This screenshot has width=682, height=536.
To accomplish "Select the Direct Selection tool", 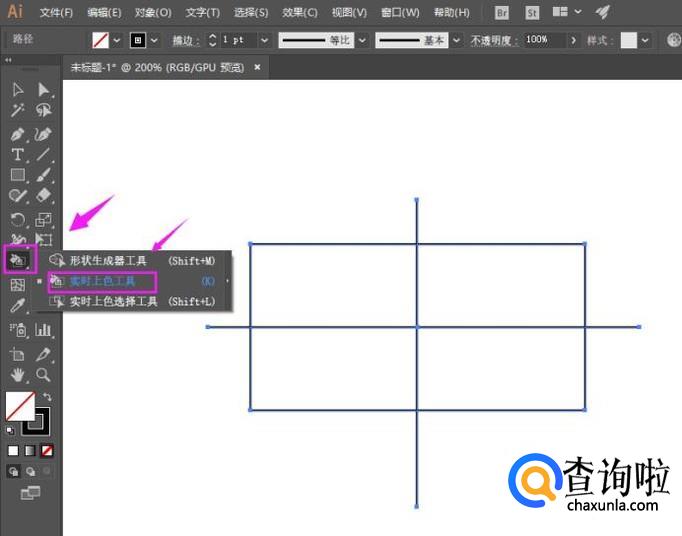I will click(x=43, y=90).
